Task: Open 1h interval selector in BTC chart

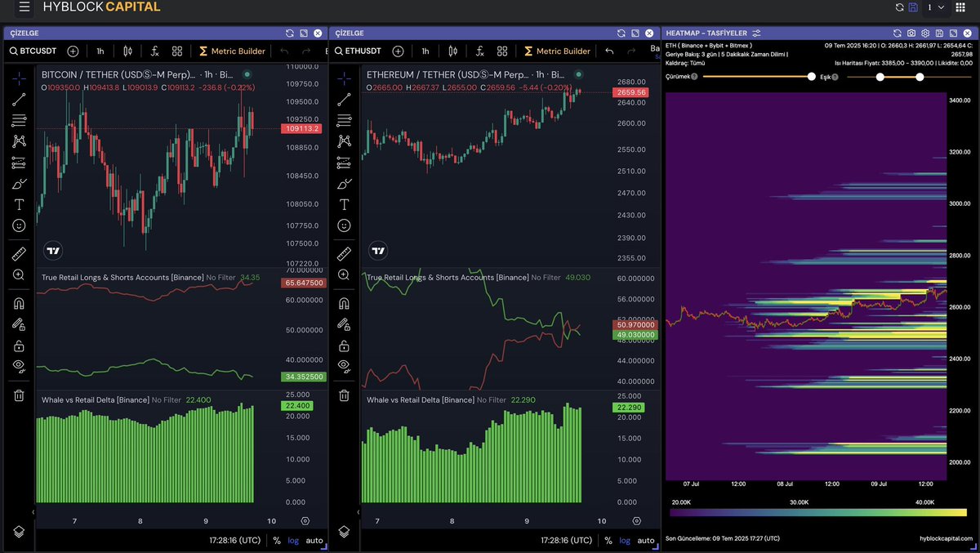Action: (x=100, y=51)
